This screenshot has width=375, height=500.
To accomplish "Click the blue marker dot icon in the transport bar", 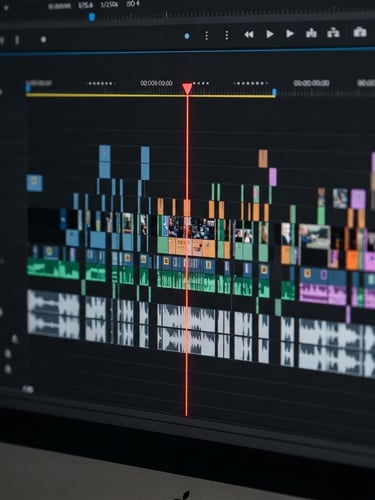I will (x=187, y=36).
